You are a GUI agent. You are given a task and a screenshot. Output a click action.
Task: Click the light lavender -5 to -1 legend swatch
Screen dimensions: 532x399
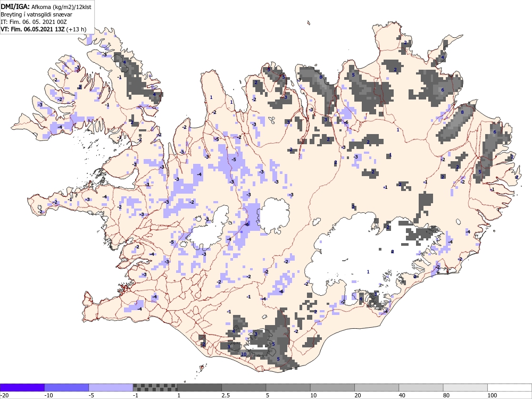(x=111, y=387)
